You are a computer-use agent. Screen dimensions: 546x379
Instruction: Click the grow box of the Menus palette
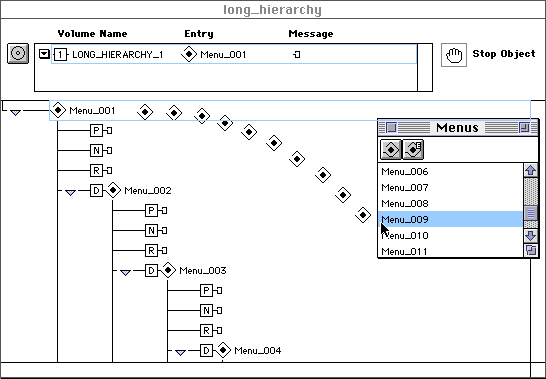coord(530,250)
